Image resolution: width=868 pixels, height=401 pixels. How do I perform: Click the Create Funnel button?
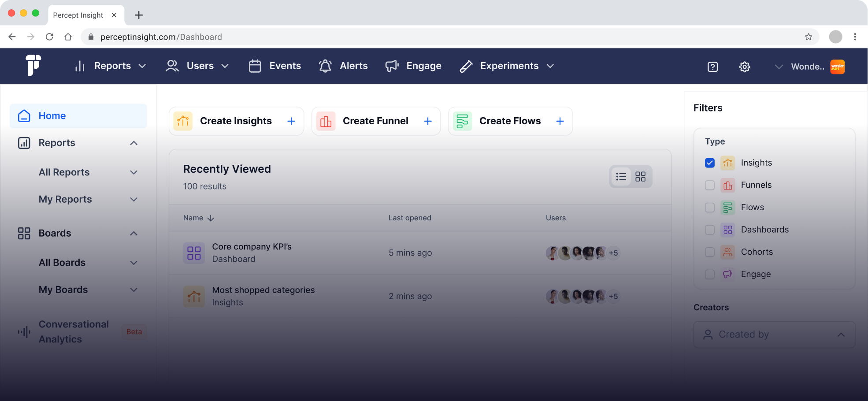click(x=376, y=121)
